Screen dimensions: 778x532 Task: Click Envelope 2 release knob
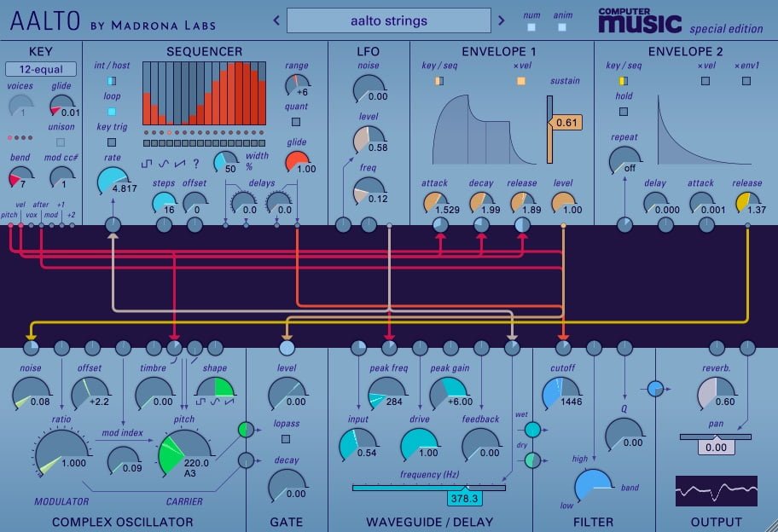(x=747, y=203)
